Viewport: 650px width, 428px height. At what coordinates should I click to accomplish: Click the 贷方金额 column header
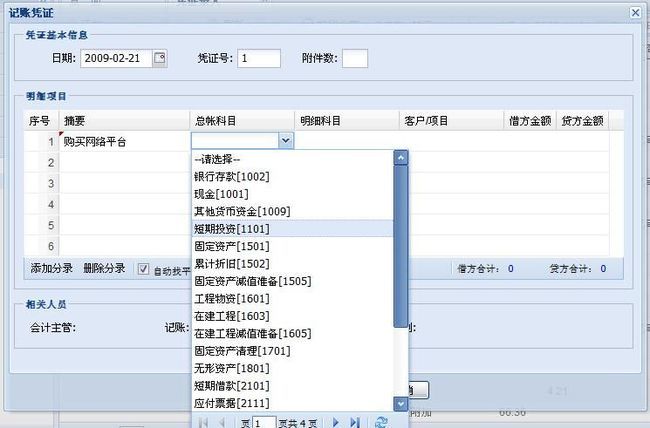click(x=582, y=121)
